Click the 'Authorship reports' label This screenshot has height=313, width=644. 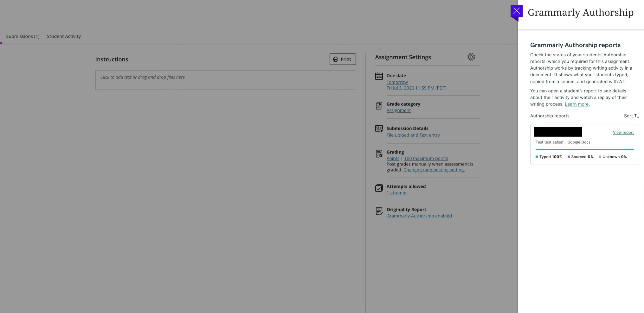(550, 116)
